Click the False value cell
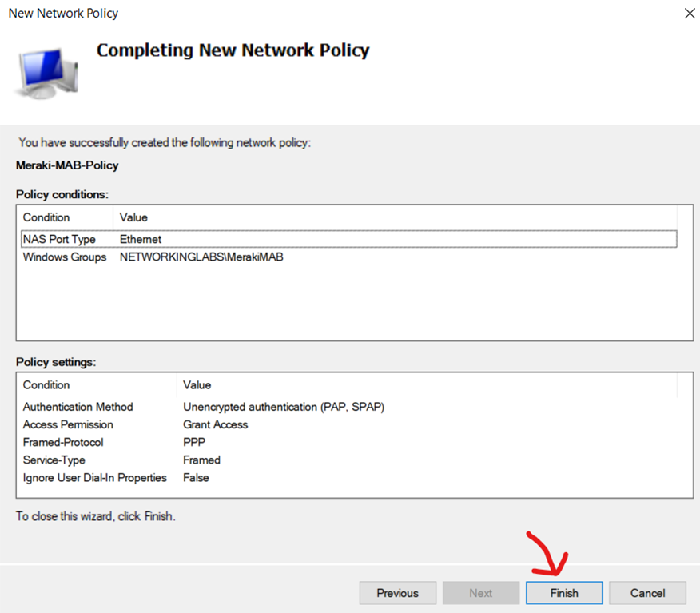The width and height of the screenshot is (700, 613). point(196,478)
